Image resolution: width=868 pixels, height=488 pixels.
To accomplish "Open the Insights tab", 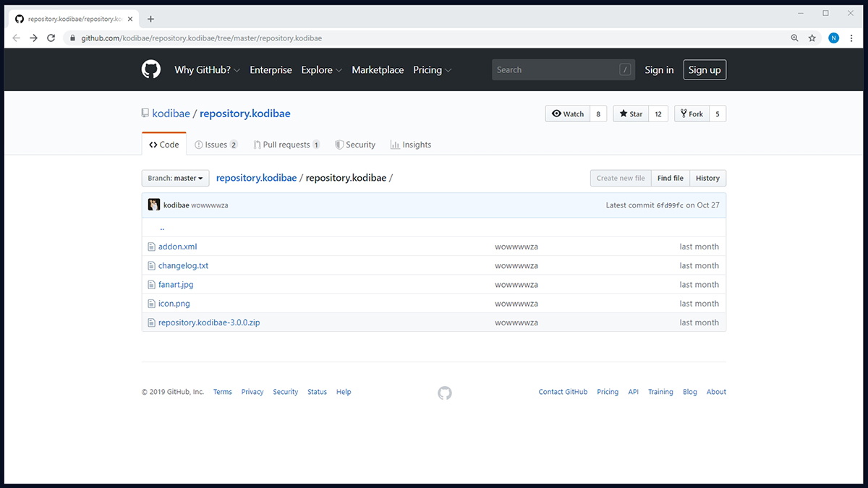I will click(411, 145).
